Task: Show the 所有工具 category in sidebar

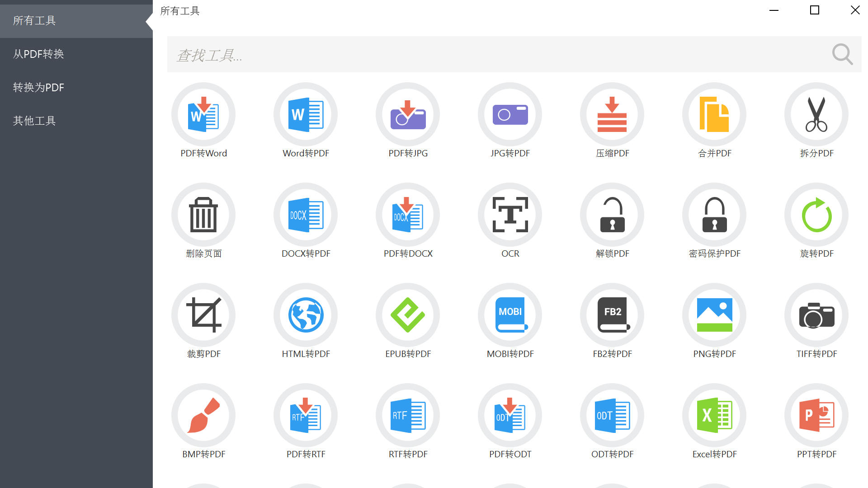Action: (x=76, y=21)
